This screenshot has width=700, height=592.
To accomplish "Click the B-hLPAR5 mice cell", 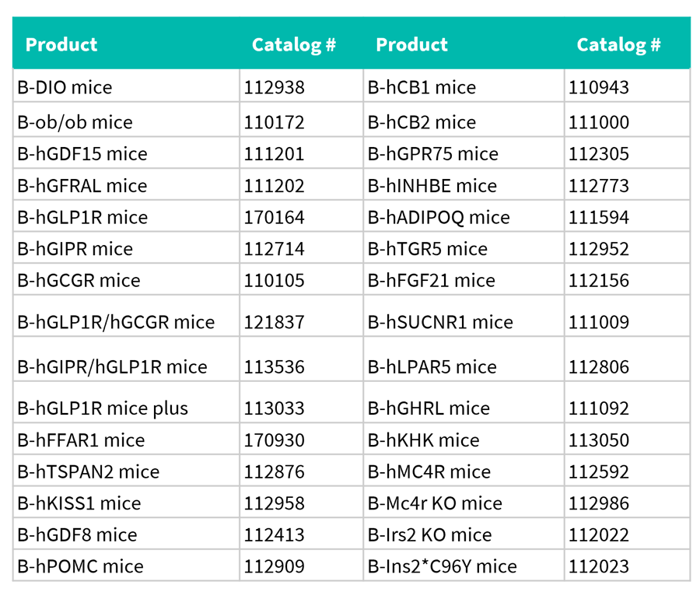I will [464, 359].
